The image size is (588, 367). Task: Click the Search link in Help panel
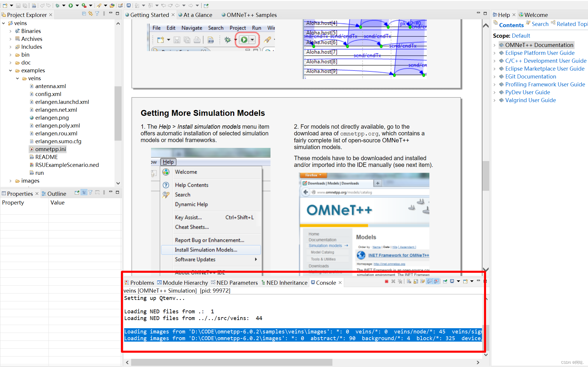pyautogui.click(x=540, y=24)
